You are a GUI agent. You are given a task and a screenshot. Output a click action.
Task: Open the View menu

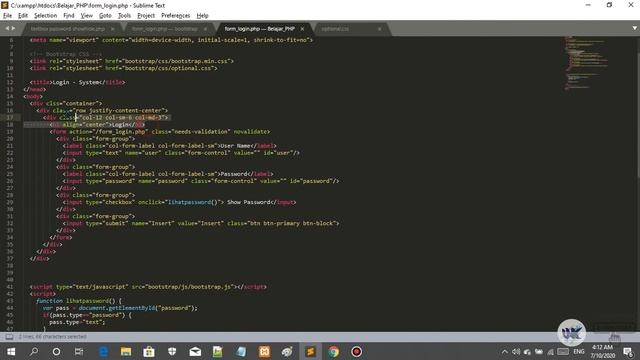87,16
